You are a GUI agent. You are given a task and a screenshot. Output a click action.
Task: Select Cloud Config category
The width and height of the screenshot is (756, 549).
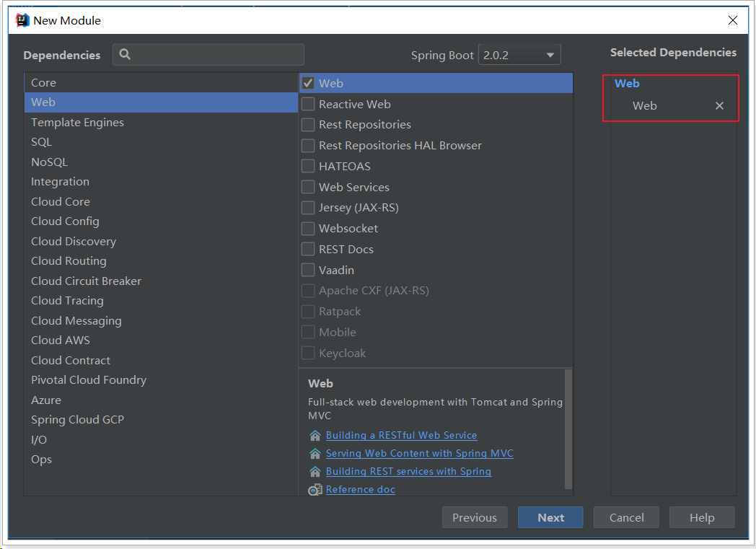pos(161,221)
